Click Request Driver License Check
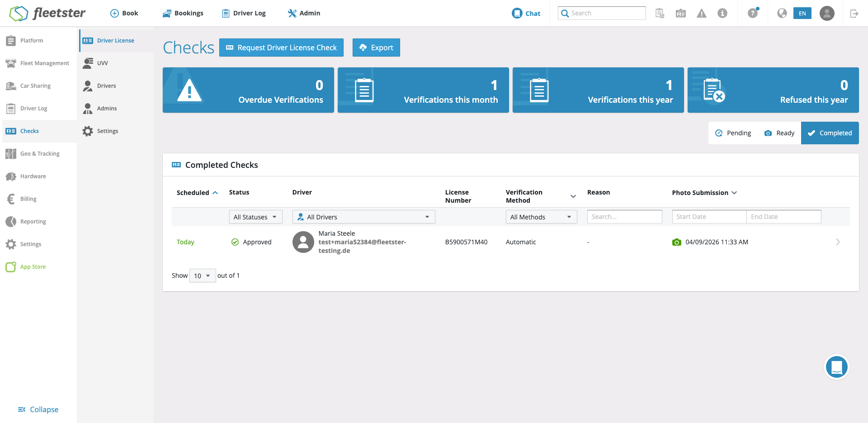The width and height of the screenshot is (868, 423). tap(281, 48)
